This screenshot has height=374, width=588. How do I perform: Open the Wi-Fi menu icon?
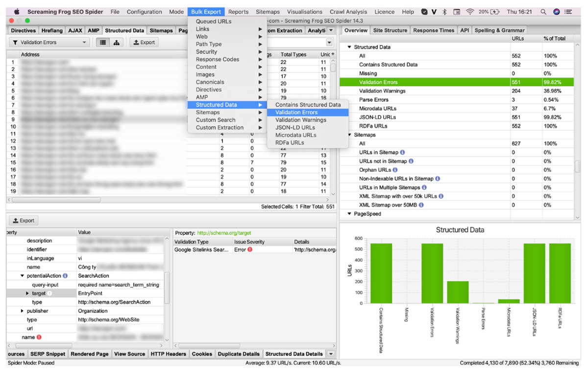point(470,12)
